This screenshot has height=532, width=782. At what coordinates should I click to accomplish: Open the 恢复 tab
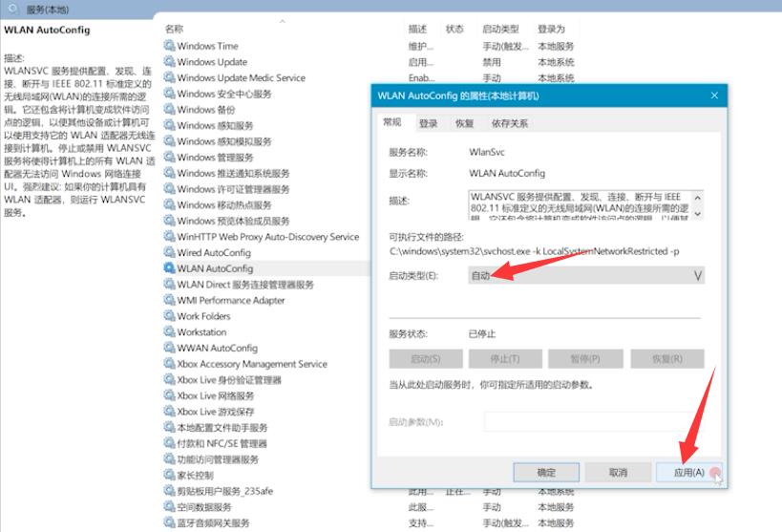click(464, 123)
